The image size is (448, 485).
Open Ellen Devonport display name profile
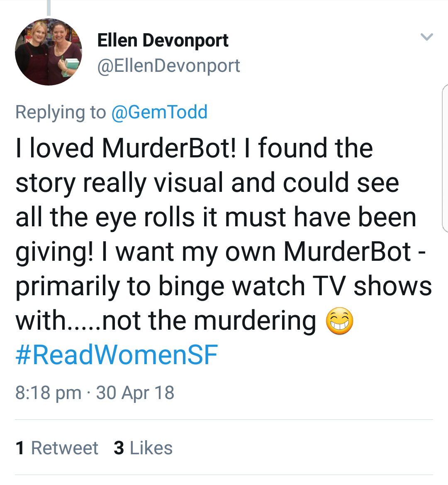coord(163,40)
